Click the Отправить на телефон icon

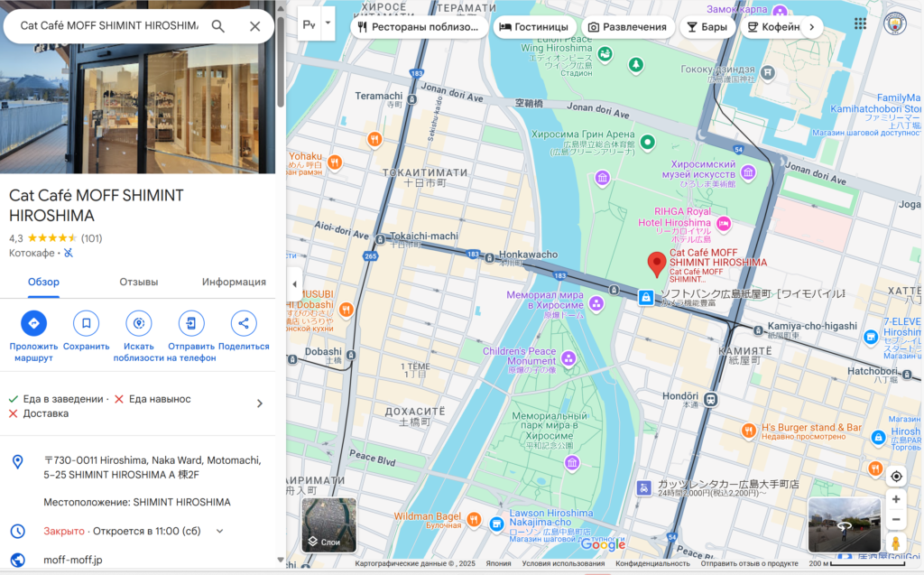tap(191, 323)
